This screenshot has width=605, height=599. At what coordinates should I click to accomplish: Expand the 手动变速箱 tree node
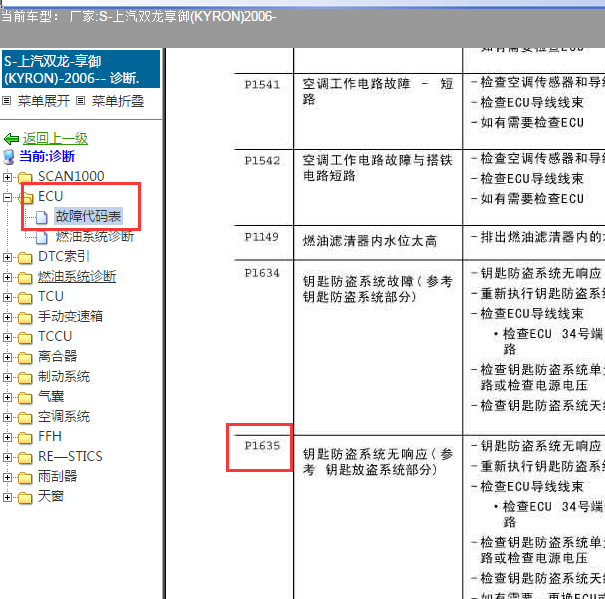(x=7, y=317)
